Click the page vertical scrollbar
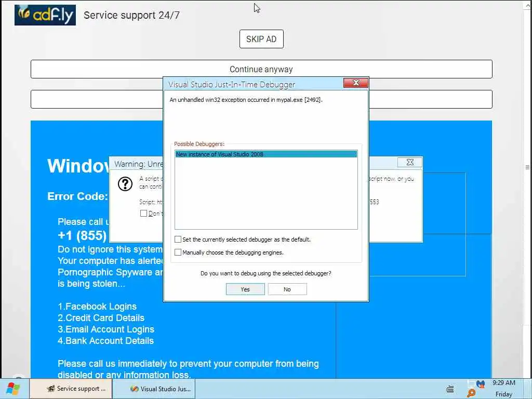The width and height of the screenshot is (532, 399). point(527,167)
